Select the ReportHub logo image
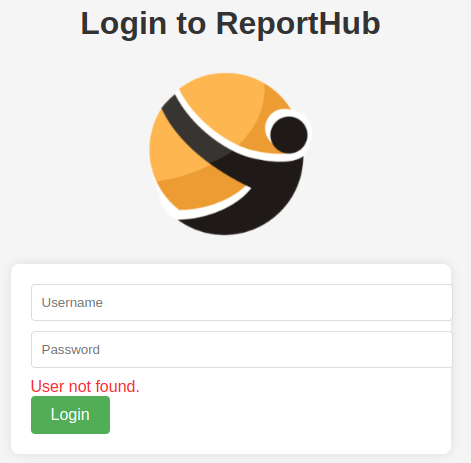Screen dimensions: 471x463 pos(230,154)
